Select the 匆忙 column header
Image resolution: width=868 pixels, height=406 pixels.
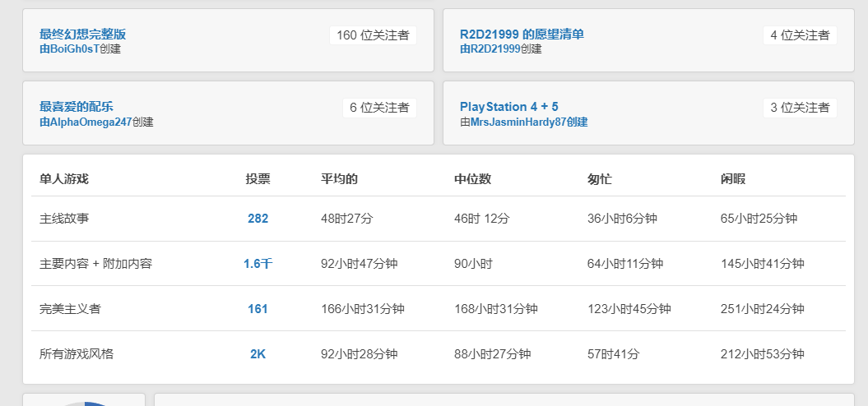pyautogui.click(x=600, y=178)
